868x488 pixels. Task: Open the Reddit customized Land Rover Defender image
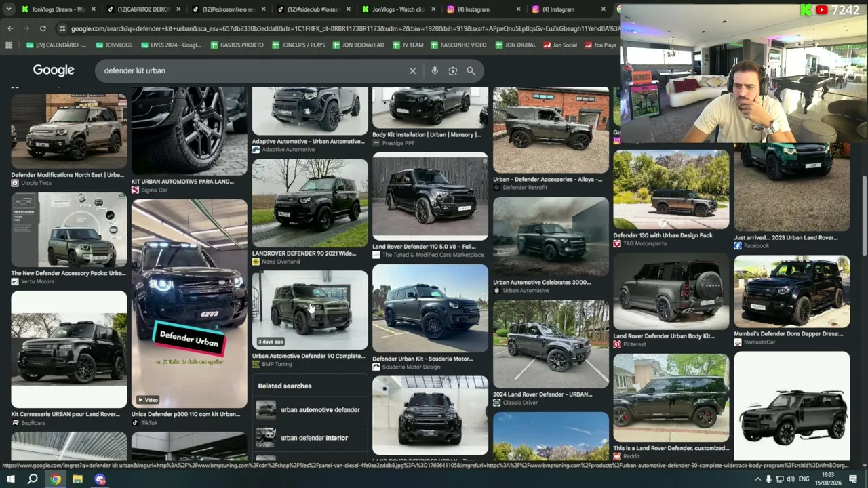pos(671,398)
